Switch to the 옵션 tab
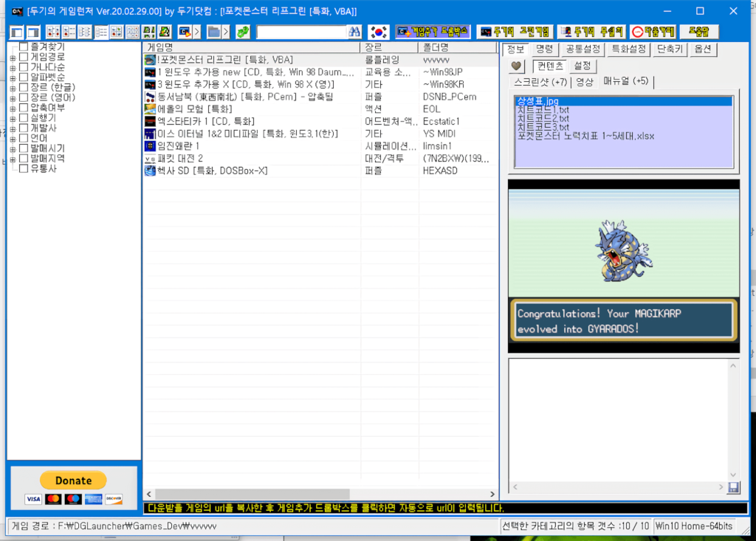 pos(703,49)
